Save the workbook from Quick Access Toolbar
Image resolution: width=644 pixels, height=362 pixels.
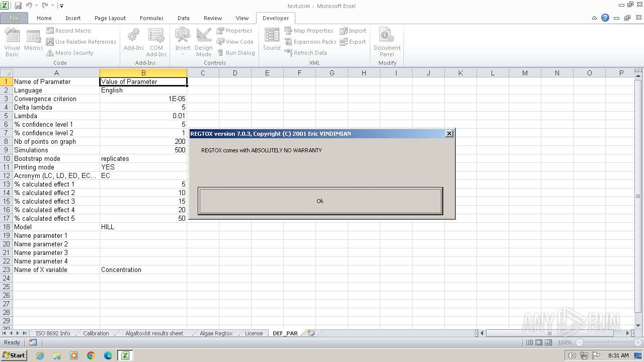coord(18,6)
